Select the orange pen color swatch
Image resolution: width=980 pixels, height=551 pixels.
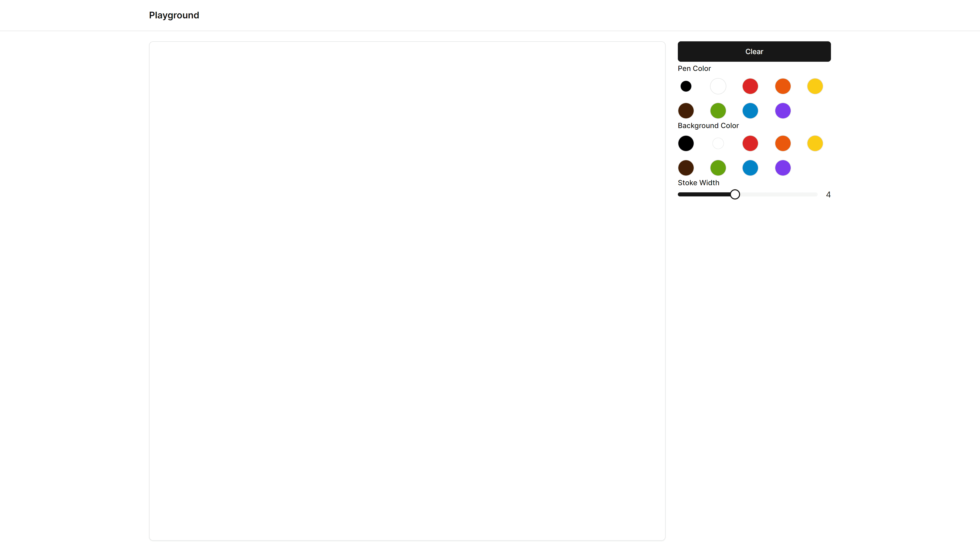click(783, 86)
